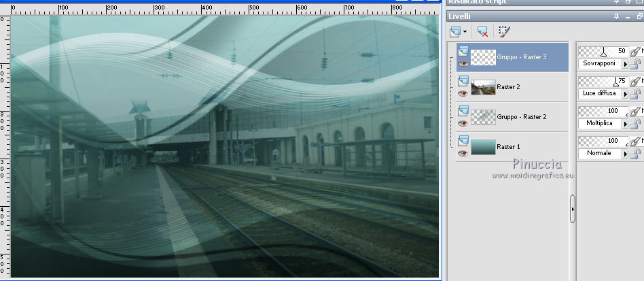
Task: Select layer named Gruppo - Raster 2
Action: point(522,117)
